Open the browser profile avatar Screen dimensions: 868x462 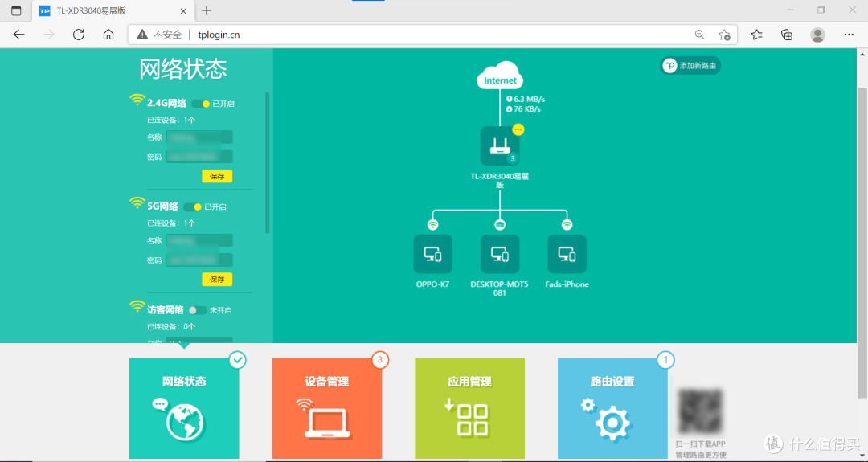(x=817, y=35)
